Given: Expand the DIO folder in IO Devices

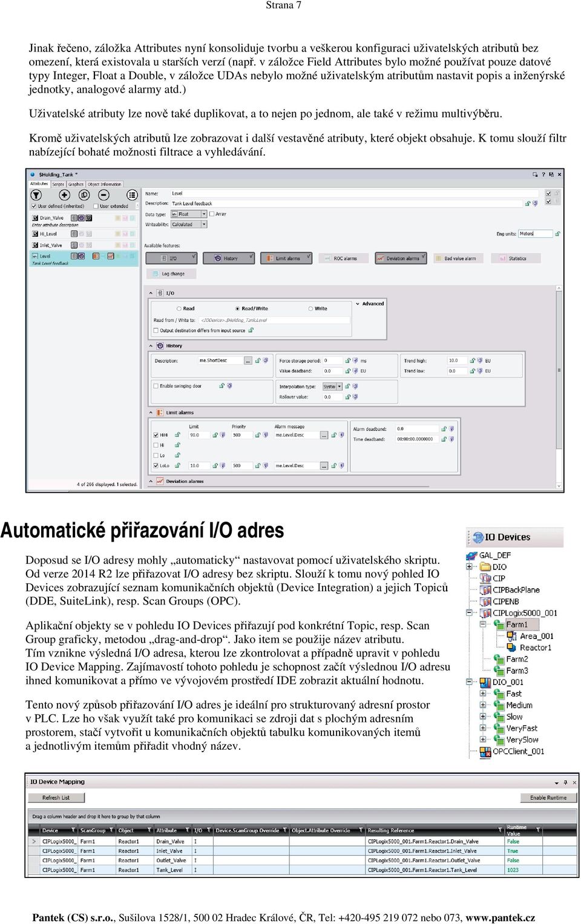Looking at the screenshot, I should click(469, 567).
